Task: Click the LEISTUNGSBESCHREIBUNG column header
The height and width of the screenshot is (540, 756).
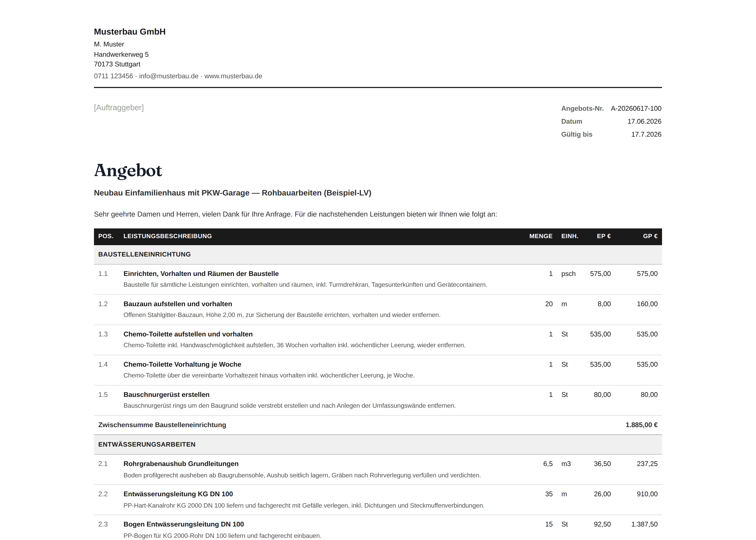Action: pos(168,236)
